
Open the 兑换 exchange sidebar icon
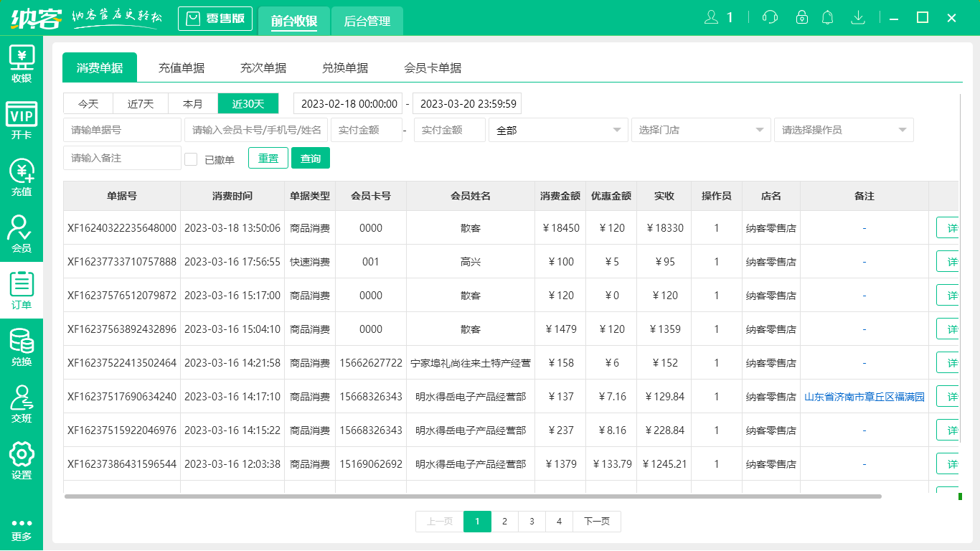click(x=22, y=347)
